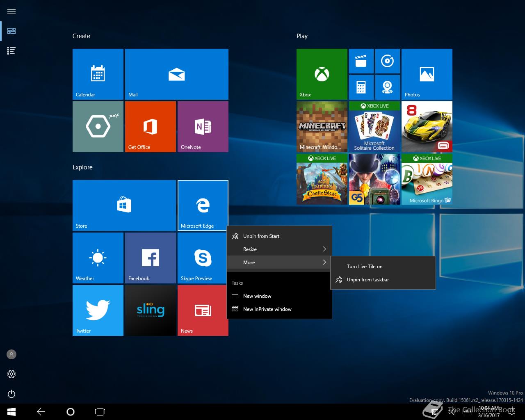
Task: Launch the Skype Preview tile
Action: 203,258
